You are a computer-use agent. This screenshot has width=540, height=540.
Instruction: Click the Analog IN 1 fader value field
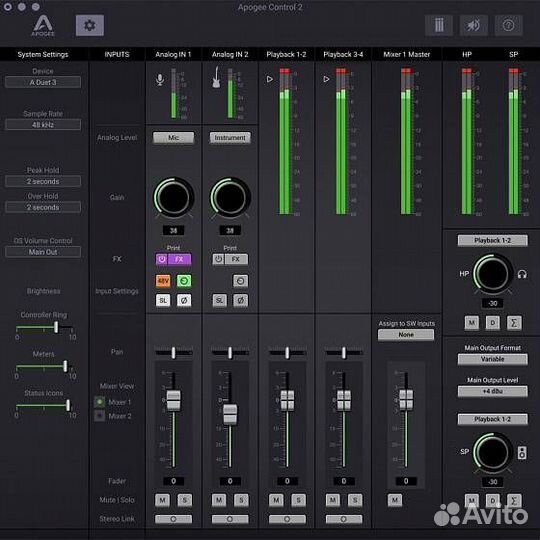(173, 481)
